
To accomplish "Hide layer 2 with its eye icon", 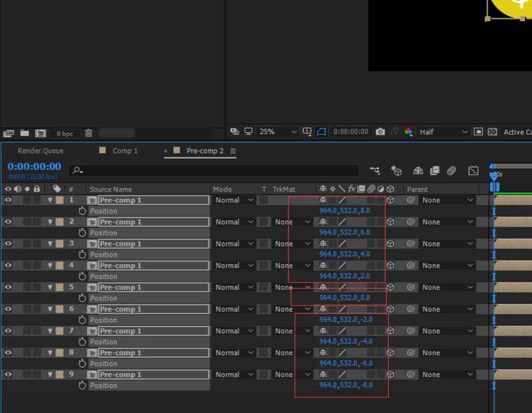I will (x=8, y=222).
